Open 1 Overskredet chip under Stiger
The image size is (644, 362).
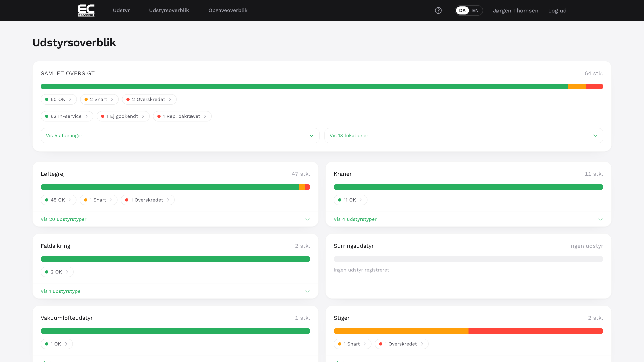click(401, 344)
